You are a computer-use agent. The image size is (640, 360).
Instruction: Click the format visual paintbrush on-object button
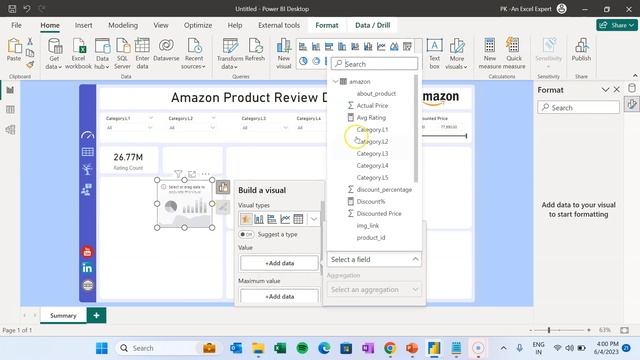[223, 207]
